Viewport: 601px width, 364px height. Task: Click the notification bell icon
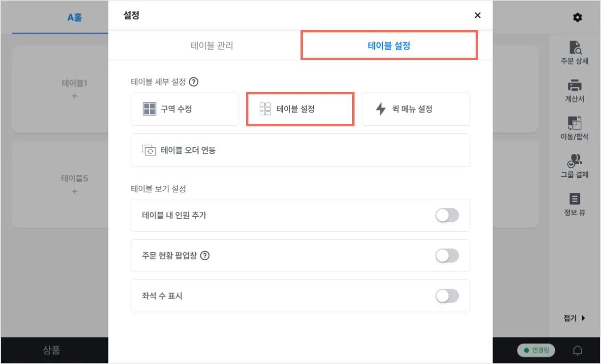click(x=578, y=350)
